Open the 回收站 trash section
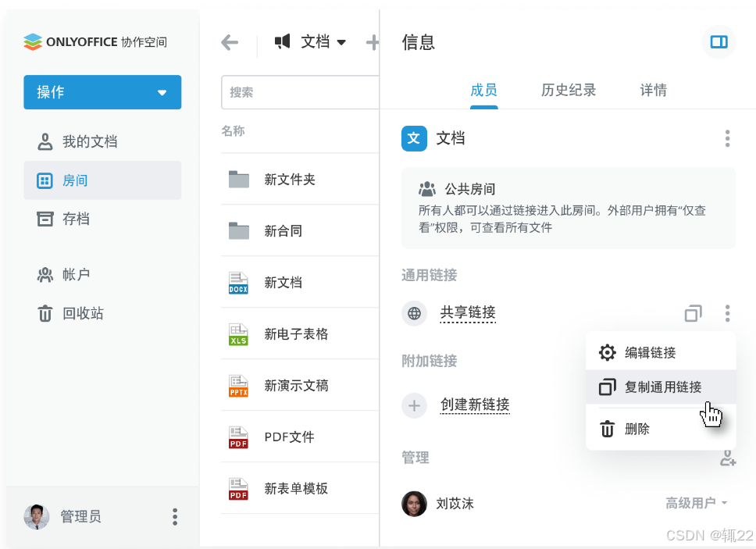756x549 pixels. (x=102, y=313)
